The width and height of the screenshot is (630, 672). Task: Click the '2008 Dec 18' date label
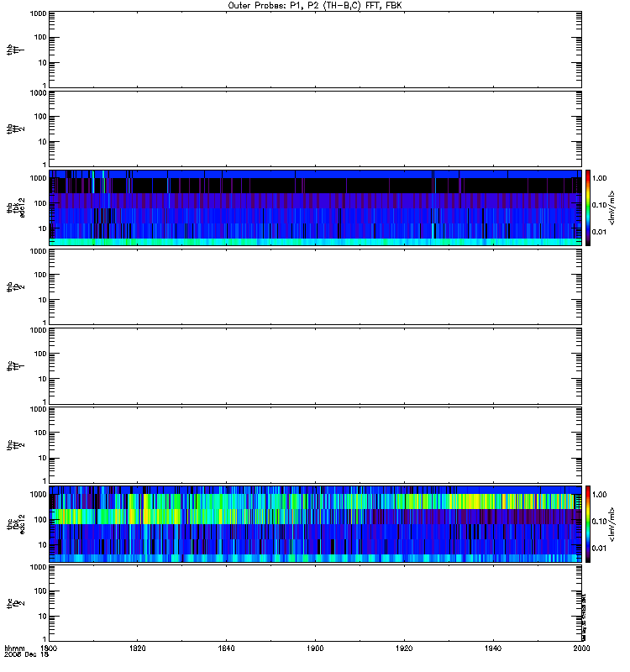[x=27, y=654]
